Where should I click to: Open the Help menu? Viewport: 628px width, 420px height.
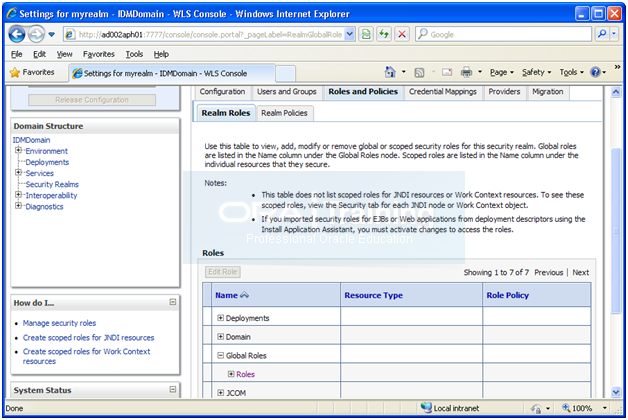click(x=161, y=54)
